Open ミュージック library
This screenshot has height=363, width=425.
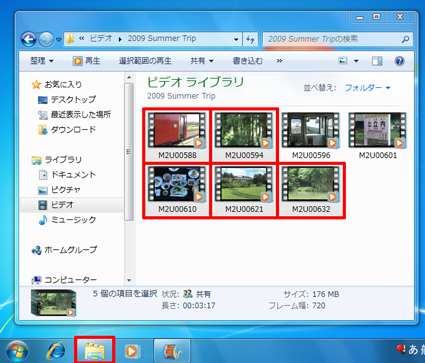67,220
